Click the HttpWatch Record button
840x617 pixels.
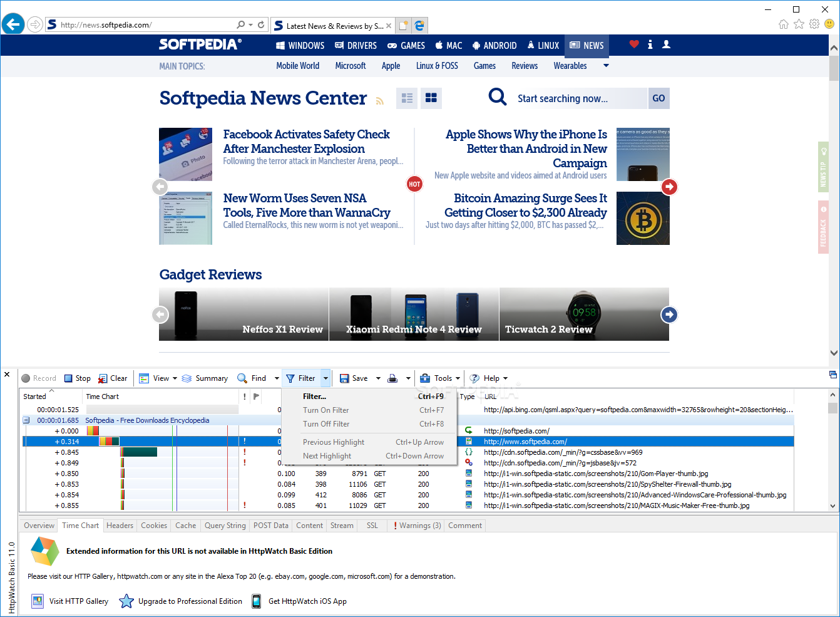tap(39, 378)
